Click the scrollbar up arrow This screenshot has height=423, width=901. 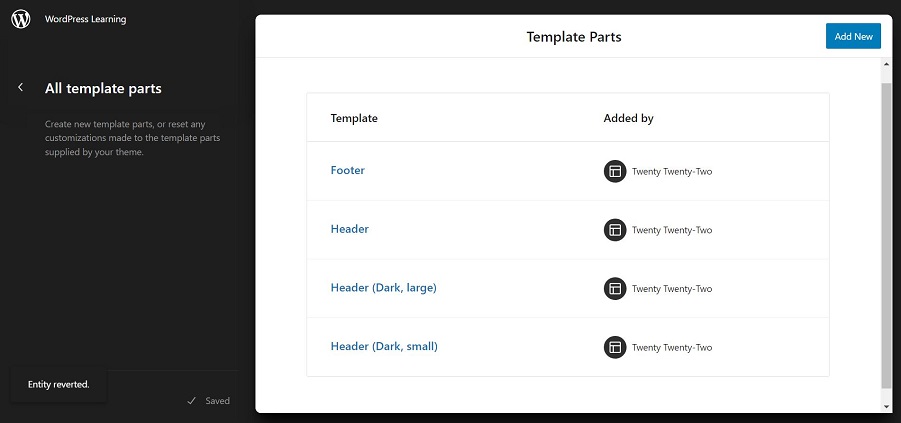tap(887, 64)
